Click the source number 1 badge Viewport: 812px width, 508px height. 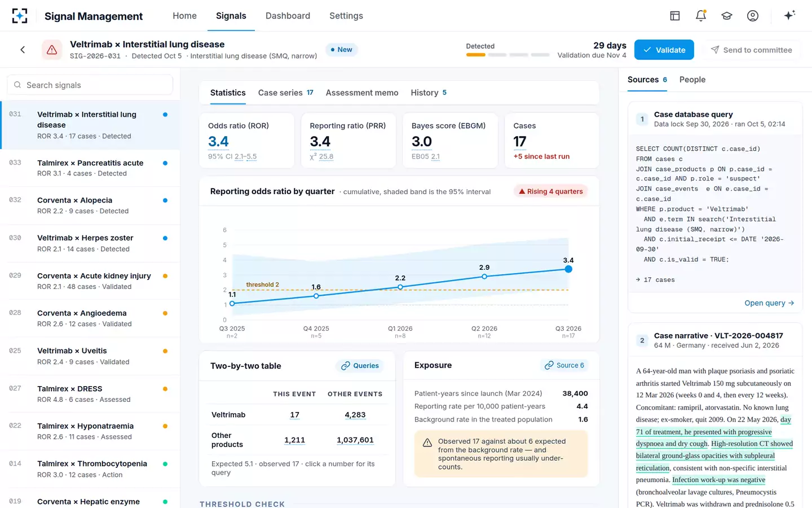(x=642, y=119)
